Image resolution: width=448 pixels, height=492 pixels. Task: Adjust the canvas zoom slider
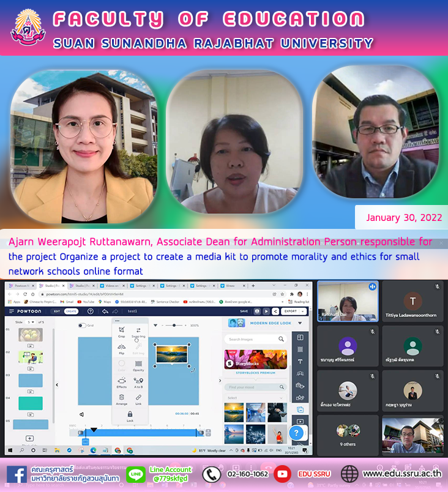point(174,326)
